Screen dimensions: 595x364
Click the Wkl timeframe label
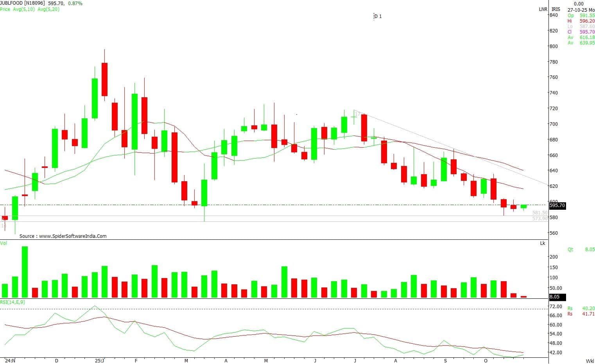(x=590, y=361)
